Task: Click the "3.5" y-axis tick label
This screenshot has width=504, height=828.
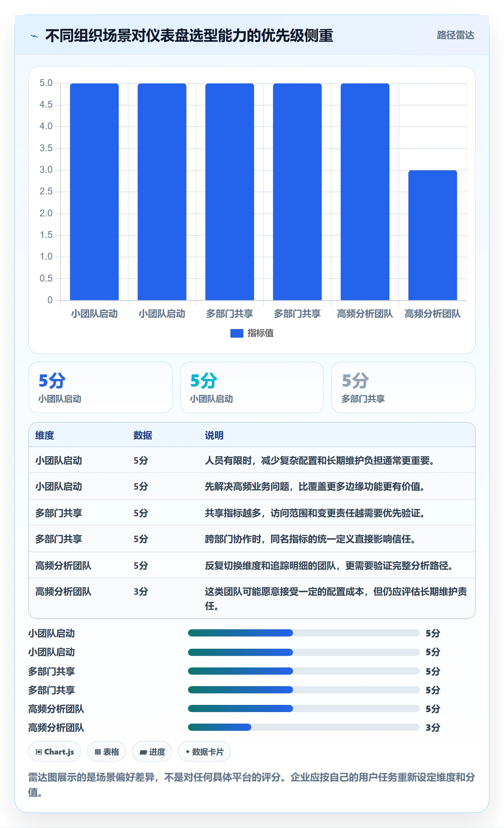Action: pyautogui.click(x=46, y=148)
